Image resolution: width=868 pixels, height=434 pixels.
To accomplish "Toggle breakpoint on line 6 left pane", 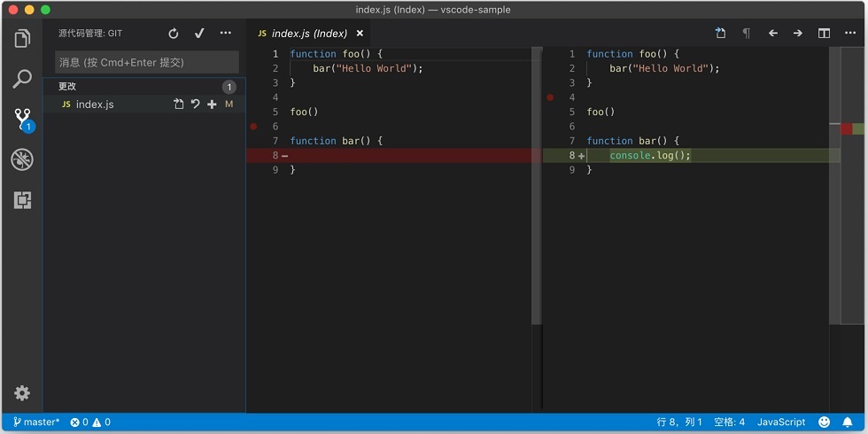I will [x=253, y=126].
